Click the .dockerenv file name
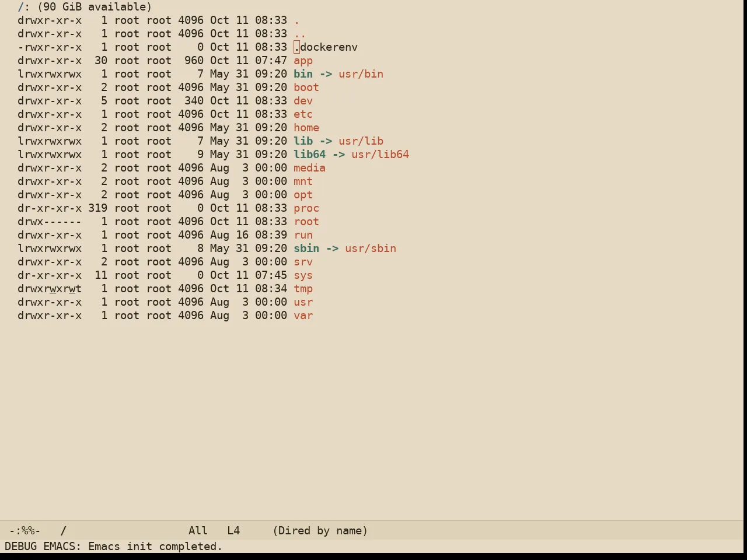This screenshot has height=560, width=747. (x=326, y=47)
